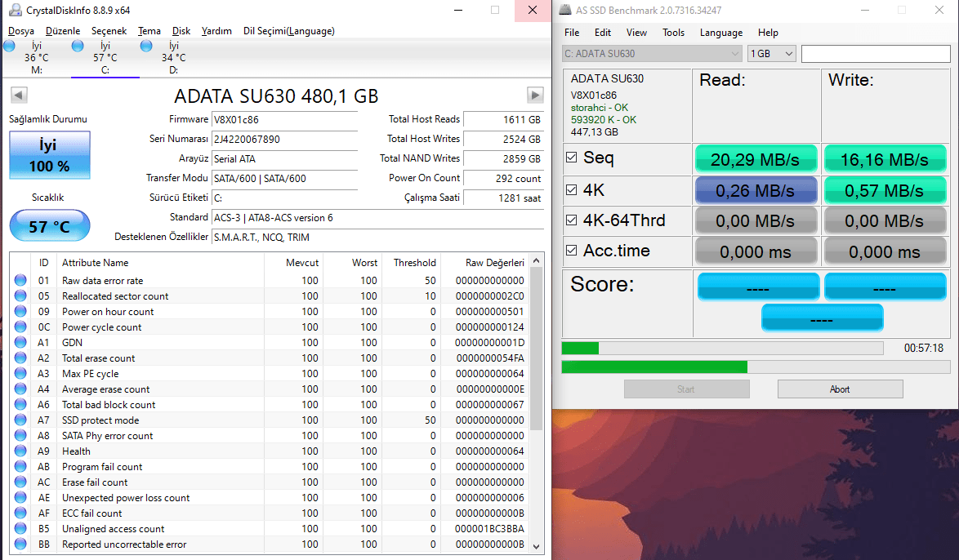
Task: Click the Seq write result 16,16 MB/s
Action: point(885,159)
